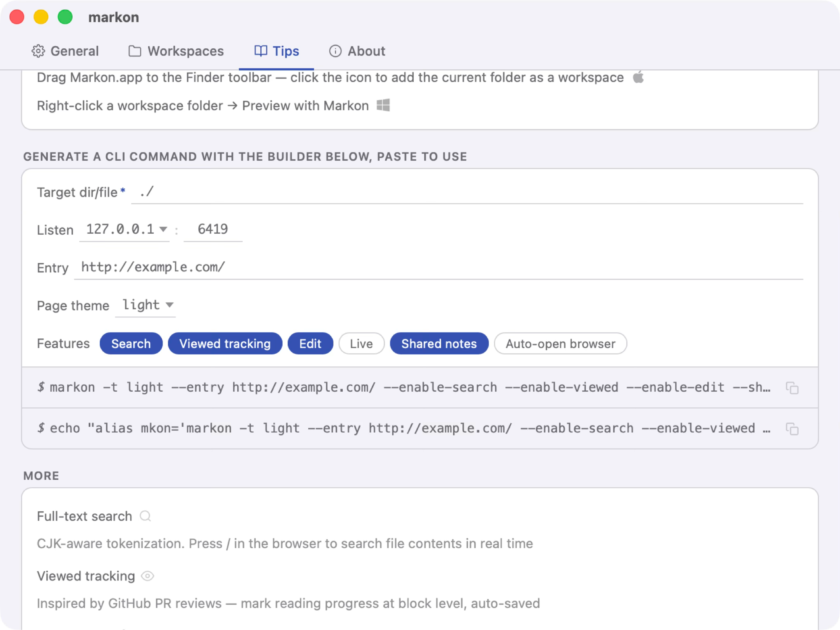Click the 'Right-click a workspace folder' tip
This screenshot has width=840, height=630.
pyautogui.click(x=203, y=106)
